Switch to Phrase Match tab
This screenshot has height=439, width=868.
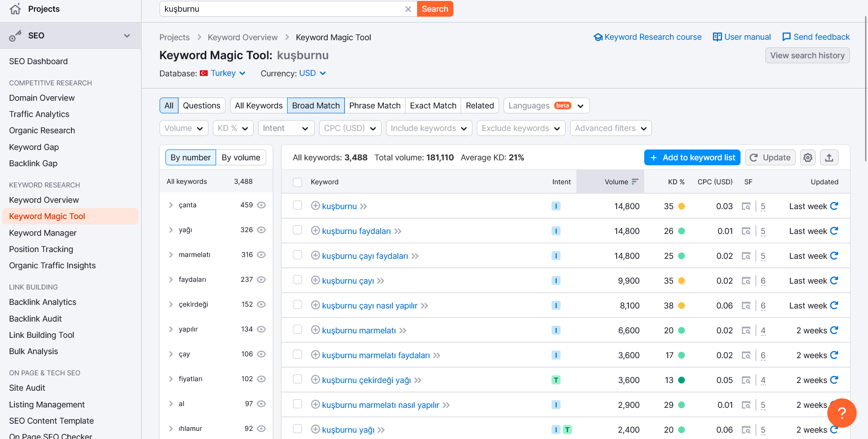[375, 106]
